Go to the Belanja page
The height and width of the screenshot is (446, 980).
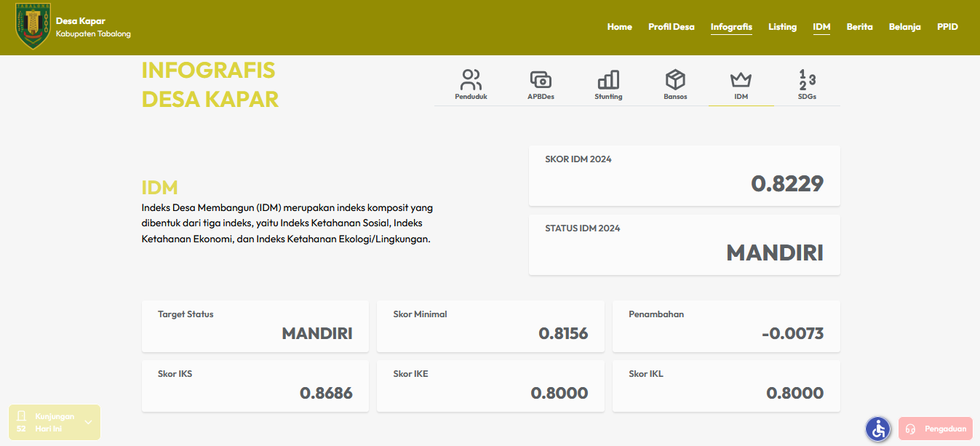click(904, 27)
